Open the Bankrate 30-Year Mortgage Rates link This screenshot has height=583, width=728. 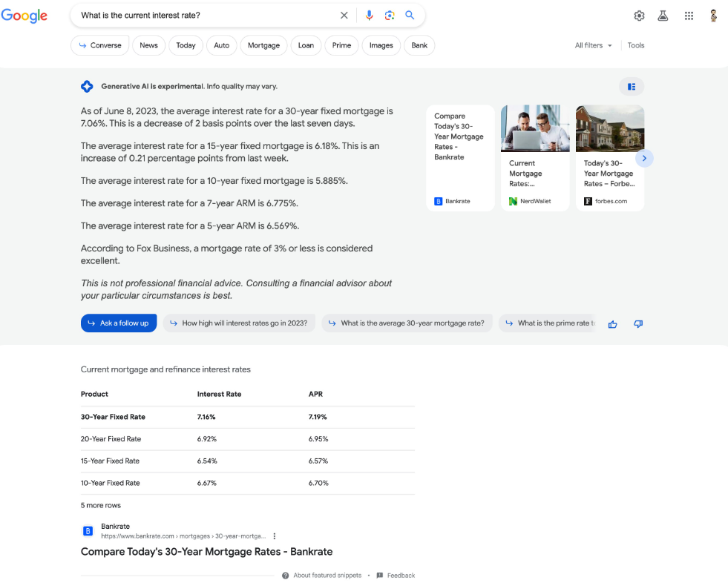click(x=206, y=552)
